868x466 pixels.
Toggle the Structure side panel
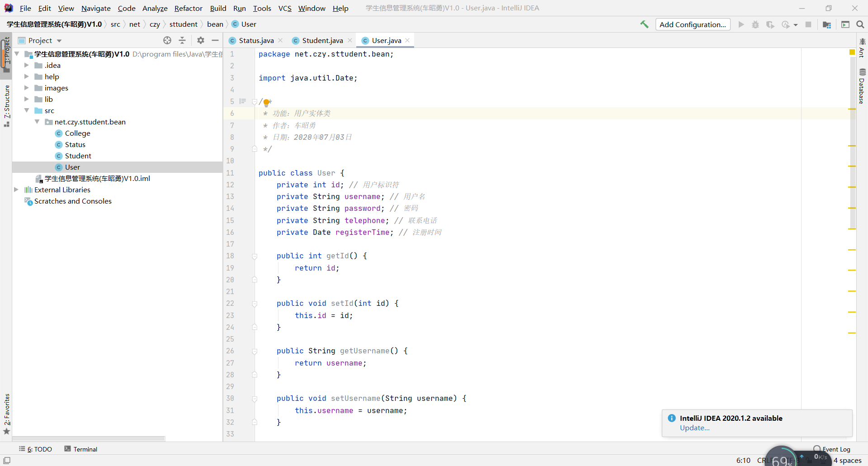coord(6,105)
